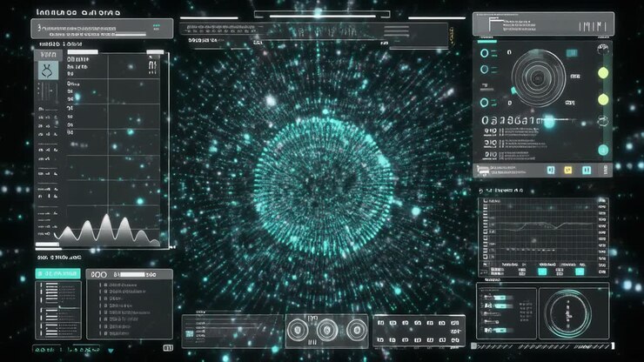
Task: Click cyan indicator in top-left header bar
Action: pyautogui.click(x=156, y=27)
